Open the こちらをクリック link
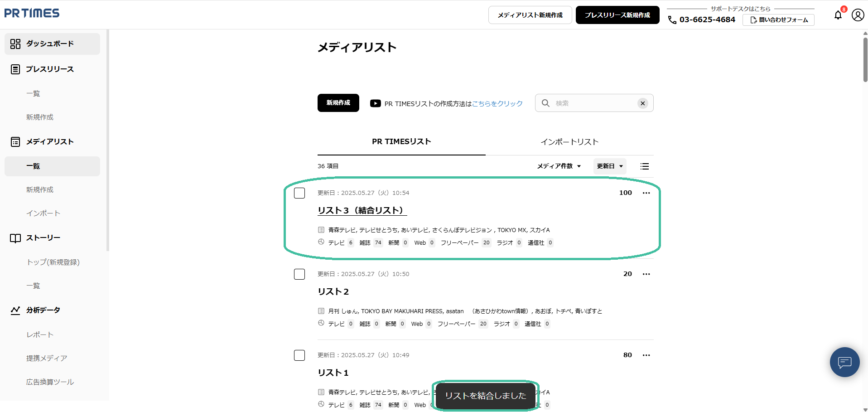Image resolution: width=868 pixels, height=412 pixels. [497, 104]
